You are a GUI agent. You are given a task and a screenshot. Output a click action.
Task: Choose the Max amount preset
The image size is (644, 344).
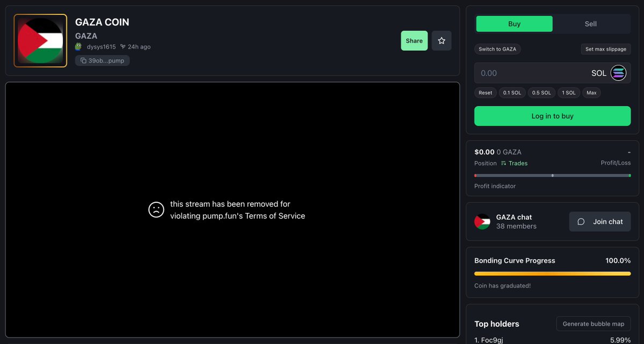point(591,93)
